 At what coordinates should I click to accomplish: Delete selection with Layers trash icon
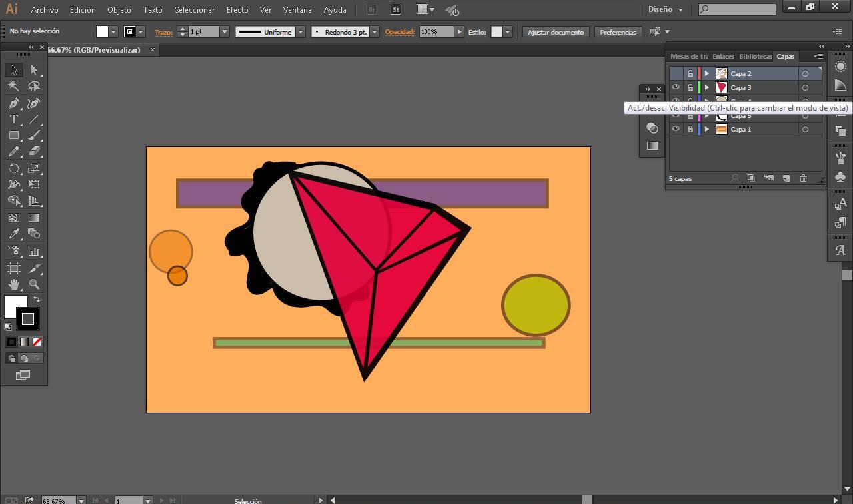coord(803,178)
